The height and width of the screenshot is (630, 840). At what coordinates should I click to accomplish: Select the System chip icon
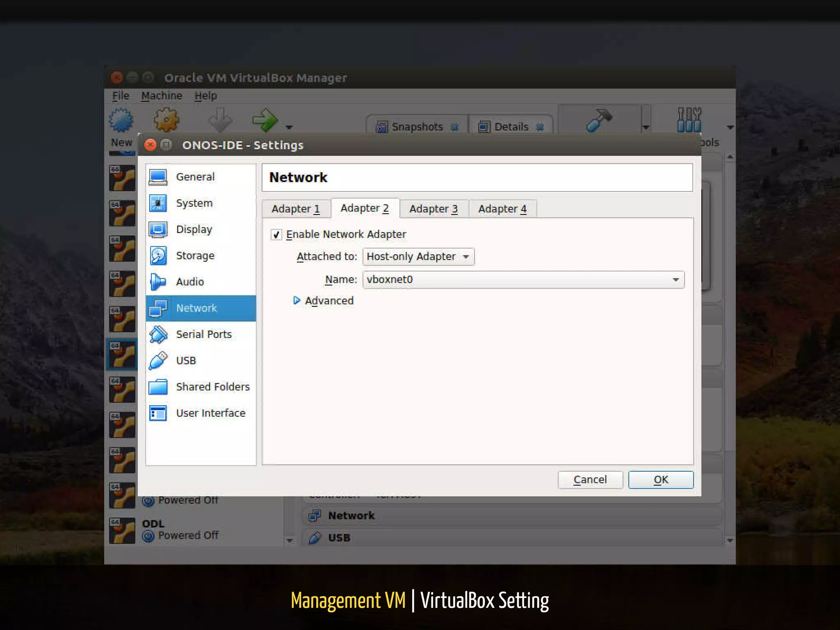[x=158, y=203]
